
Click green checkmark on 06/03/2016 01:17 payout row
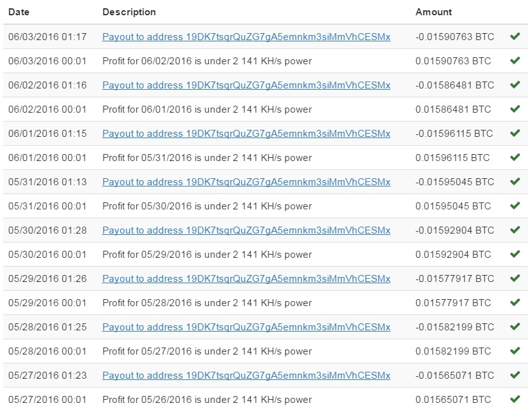[x=515, y=36]
